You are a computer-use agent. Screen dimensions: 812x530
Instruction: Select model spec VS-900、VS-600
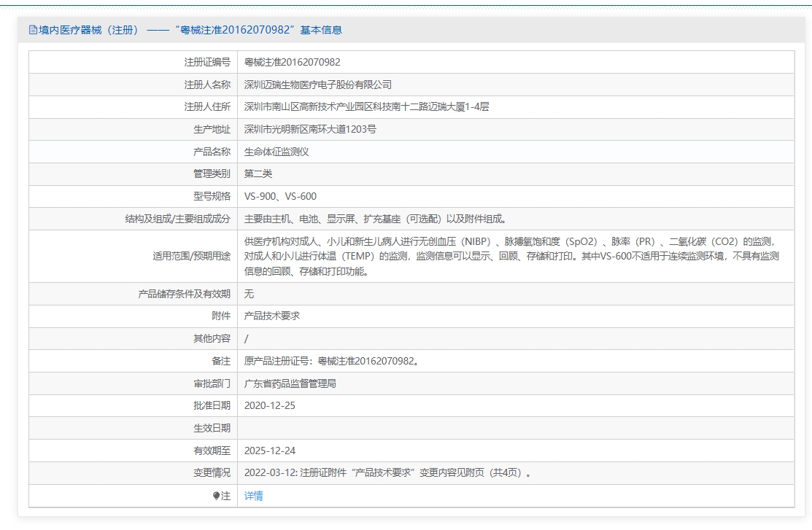(280, 196)
